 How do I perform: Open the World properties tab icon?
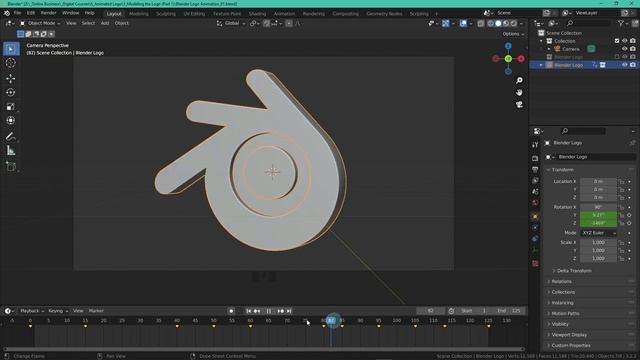(535, 203)
